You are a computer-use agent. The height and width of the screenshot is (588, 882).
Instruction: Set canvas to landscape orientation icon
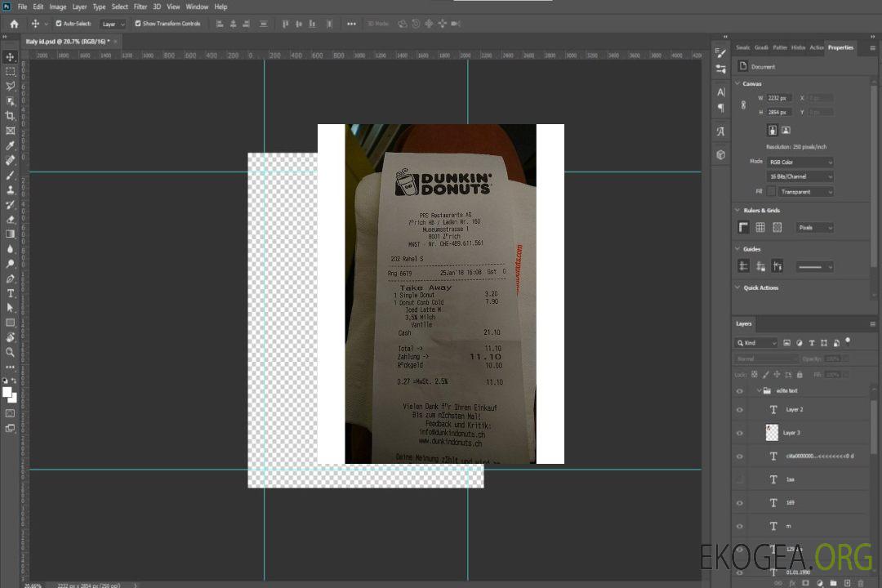click(786, 130)
